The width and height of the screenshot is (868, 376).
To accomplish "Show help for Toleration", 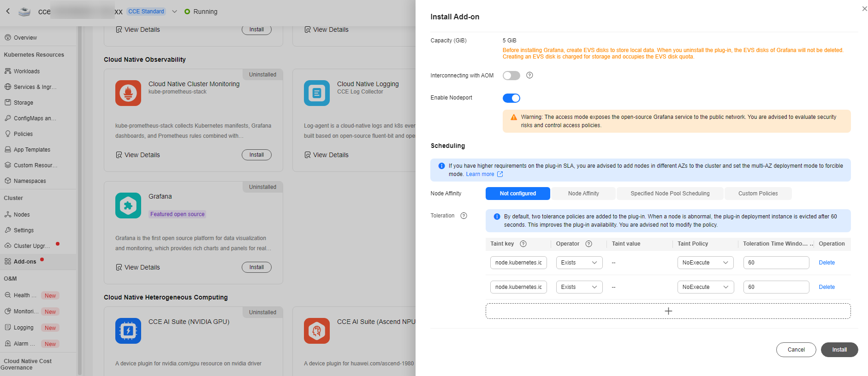I will click(464, 216).
